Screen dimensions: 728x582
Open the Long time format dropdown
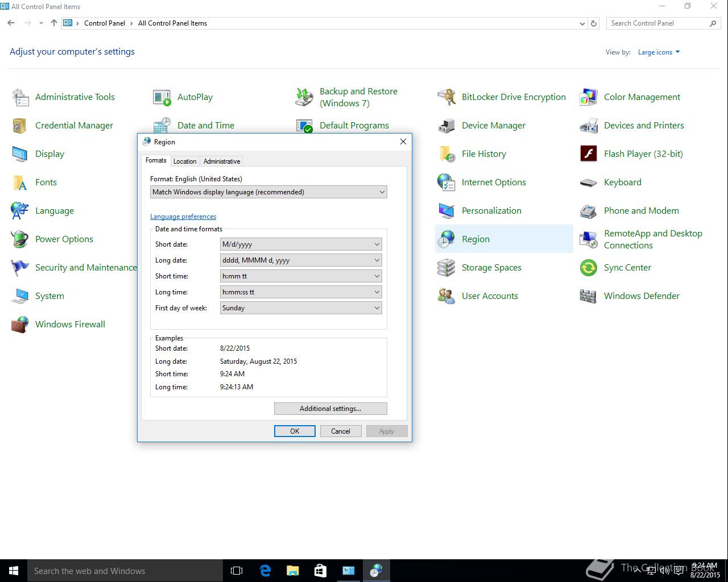301,292
